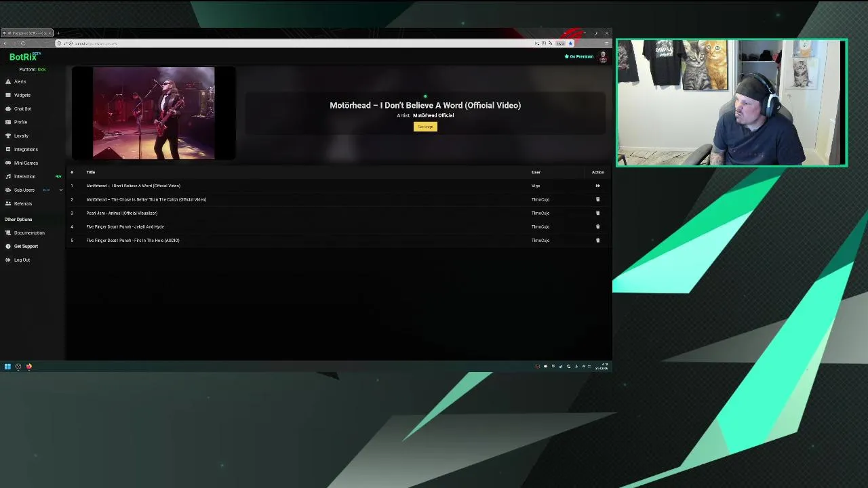This screenshot has height=488, width=868.
Task: Go back in the browser
Action: point(5,43)
